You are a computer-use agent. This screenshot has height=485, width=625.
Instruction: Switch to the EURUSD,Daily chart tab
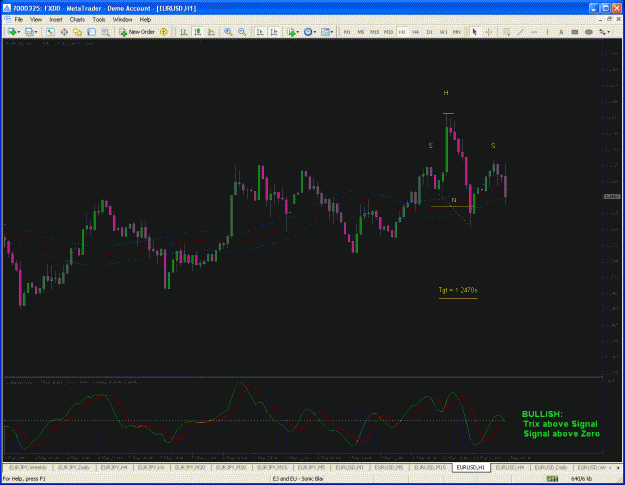pyautogui.click(x=550, y=467)
